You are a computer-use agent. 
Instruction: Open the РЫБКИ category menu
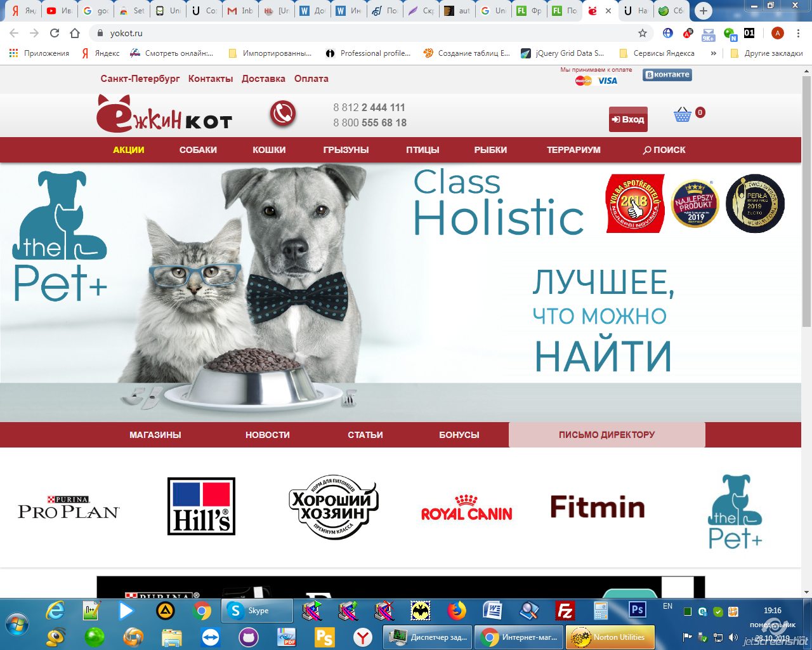(x=490, y=150)
